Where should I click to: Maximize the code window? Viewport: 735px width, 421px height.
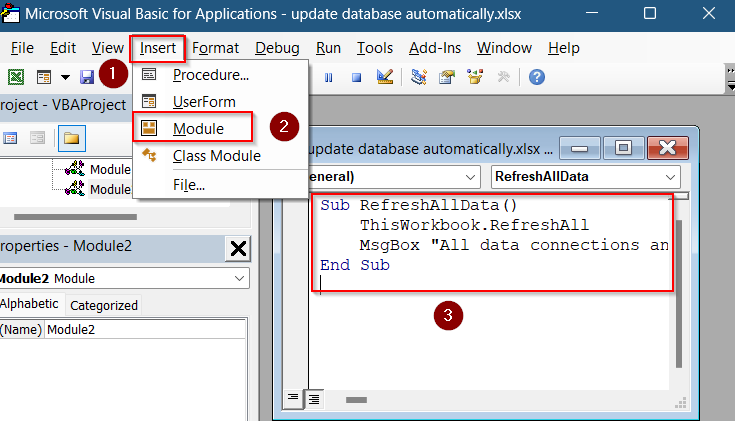point(623,149)
